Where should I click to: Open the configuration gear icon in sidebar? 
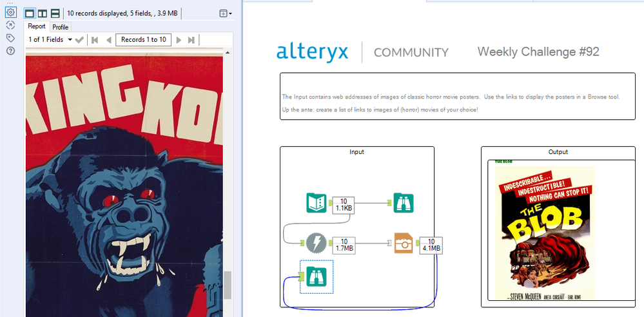click(11, 12)
